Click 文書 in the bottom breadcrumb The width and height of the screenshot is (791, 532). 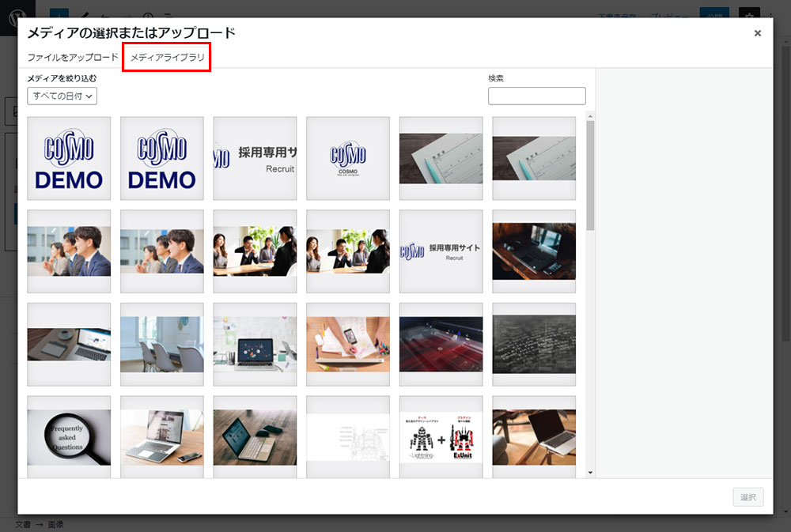[23, 524]
